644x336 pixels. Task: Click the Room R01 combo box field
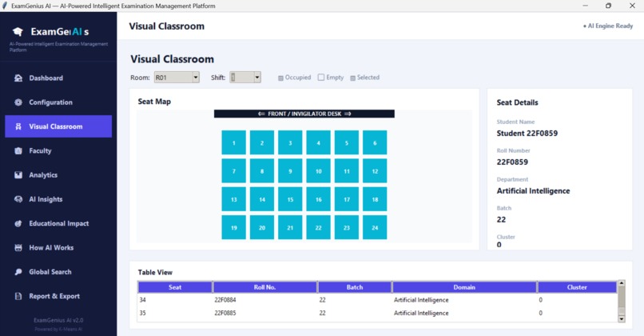click(177, 78)
